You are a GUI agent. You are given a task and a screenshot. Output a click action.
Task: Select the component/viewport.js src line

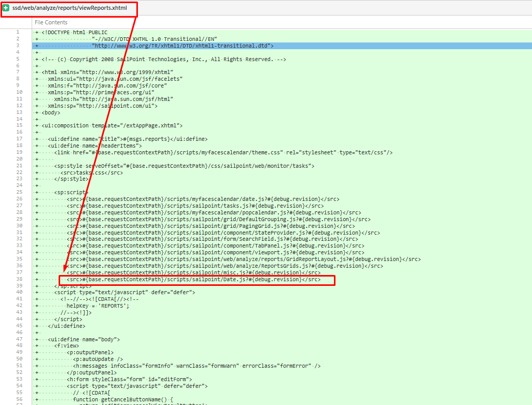(x=216, y=253)
